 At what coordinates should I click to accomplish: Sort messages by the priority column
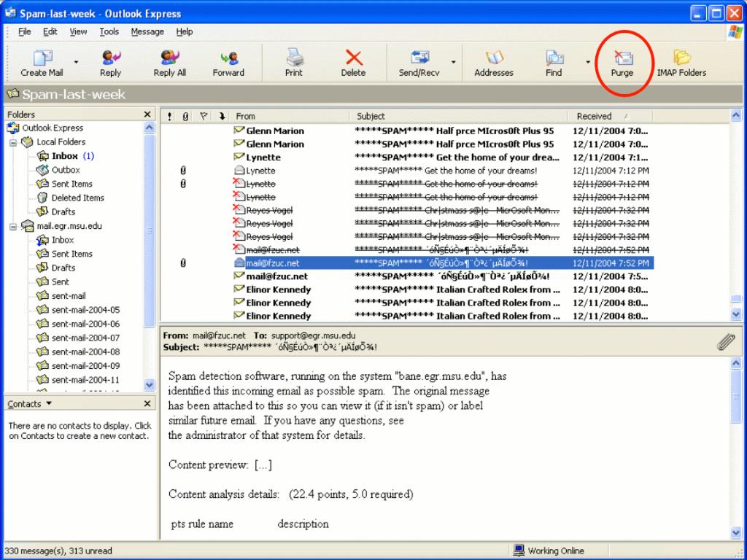click(169, 116)
